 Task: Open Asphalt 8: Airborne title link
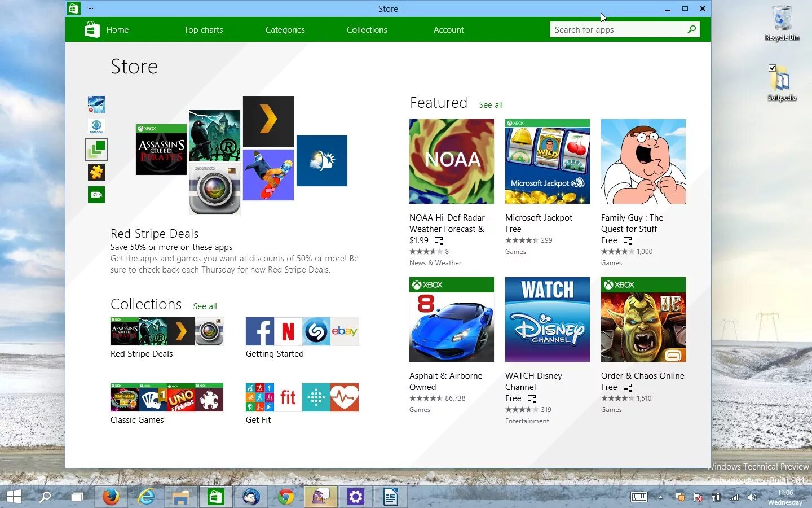pos(446,376)
